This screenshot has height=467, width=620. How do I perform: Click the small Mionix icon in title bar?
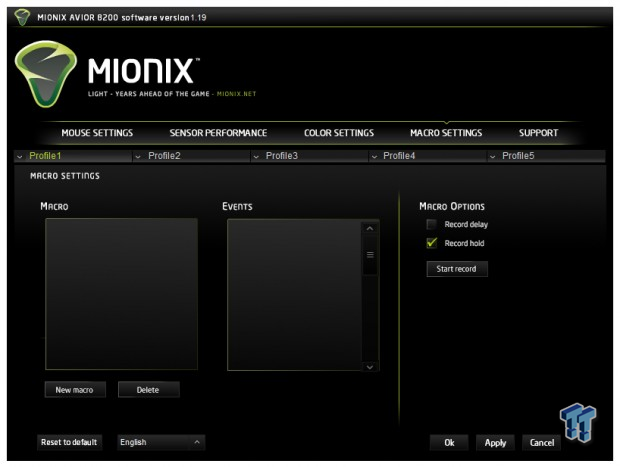click(x=22, y=17)
